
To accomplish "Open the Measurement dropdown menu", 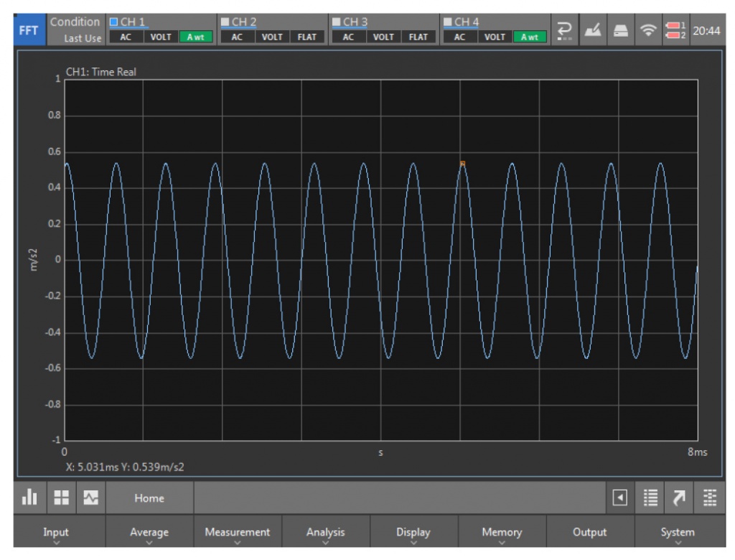I will click(x=238, y=533).
